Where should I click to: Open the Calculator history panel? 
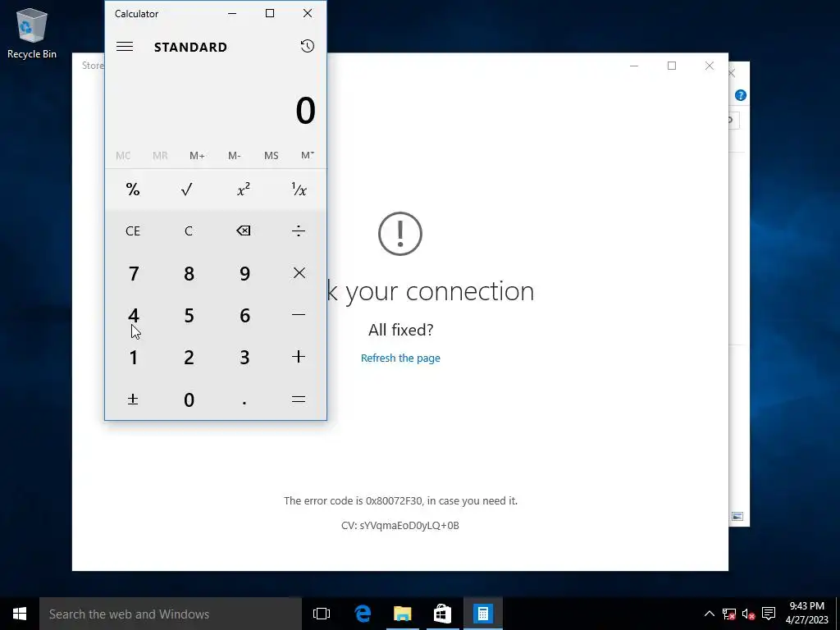(307, 47)
